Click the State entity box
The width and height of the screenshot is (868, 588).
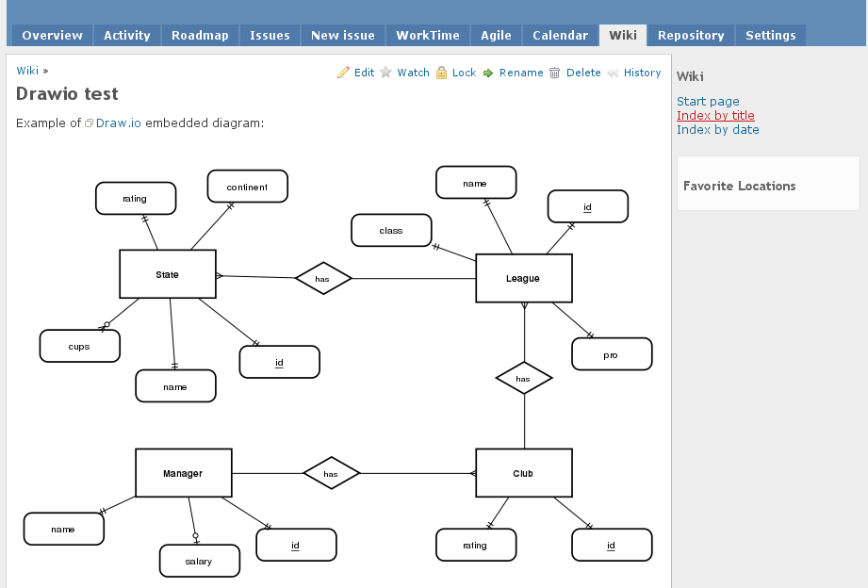click(168, 274)
